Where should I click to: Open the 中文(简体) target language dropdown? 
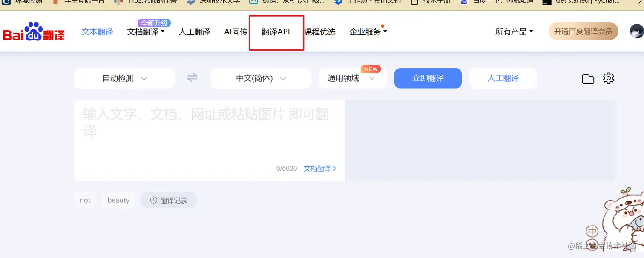(x=261, y=78)
